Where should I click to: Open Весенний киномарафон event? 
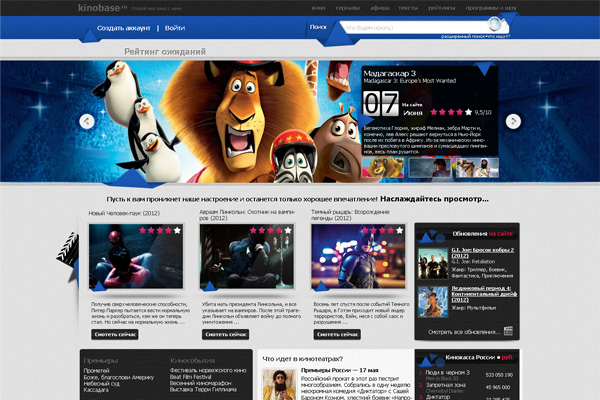pyautogui.click(x=201, y=383)
